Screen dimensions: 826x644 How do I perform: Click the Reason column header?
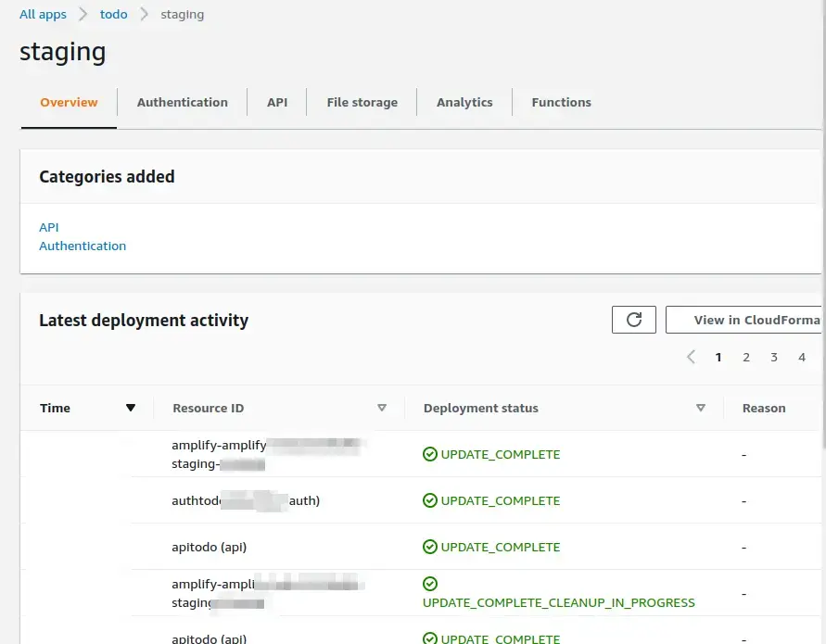click(x=764, y=408)
